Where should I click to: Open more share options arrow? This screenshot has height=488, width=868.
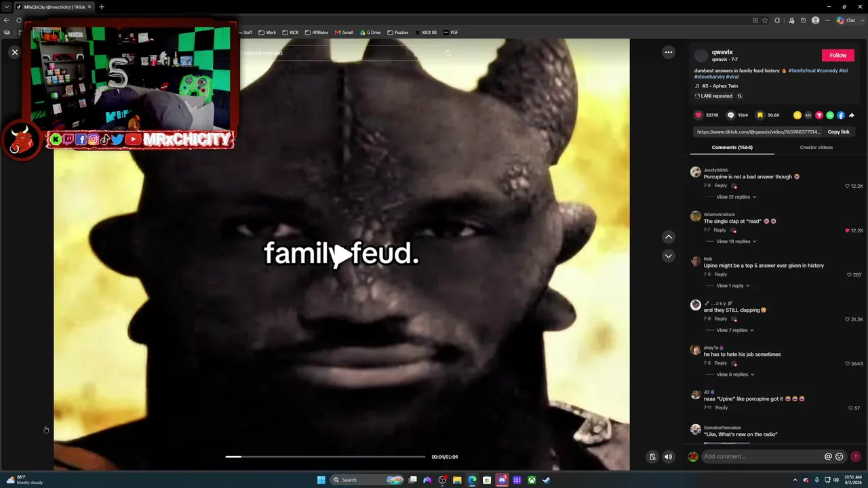[x=852, y=115]
